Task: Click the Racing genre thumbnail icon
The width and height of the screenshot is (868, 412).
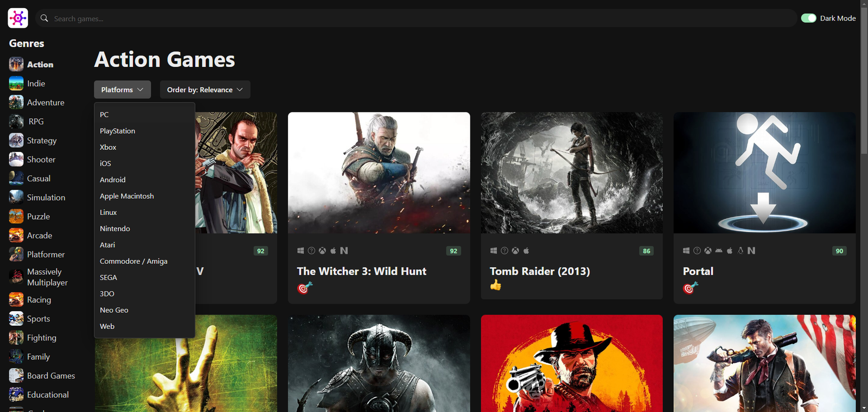Action: pos(16,300)
